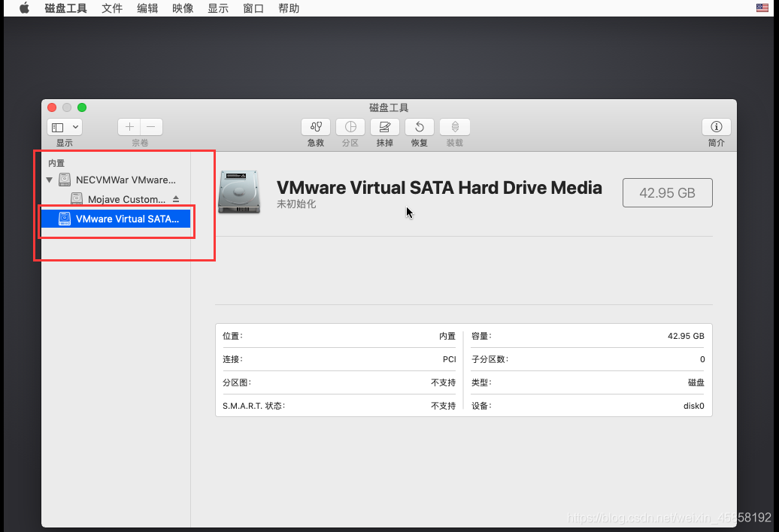Viewport: 779px width, 532px height.
Task: Click the 子分区数 value 0
Action: pyautogui.click(x=702, y=359)
